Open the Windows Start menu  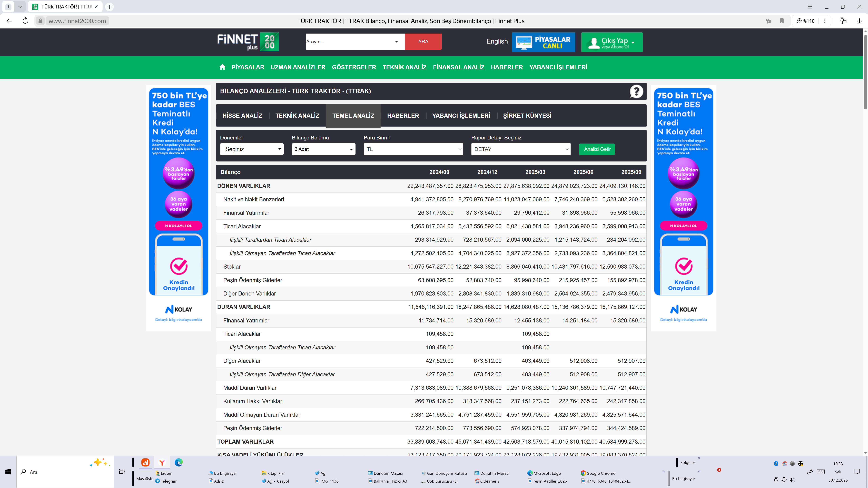click(8, 472)
